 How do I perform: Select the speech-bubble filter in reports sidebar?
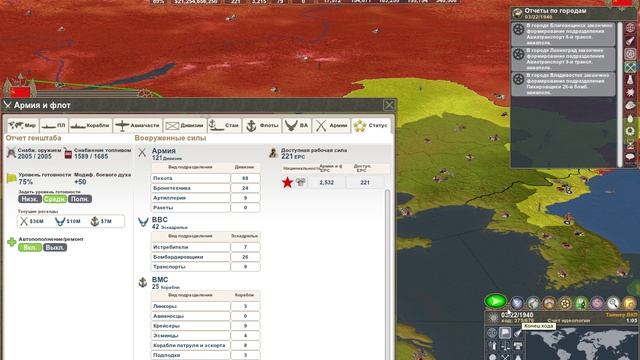pos(631,157)
